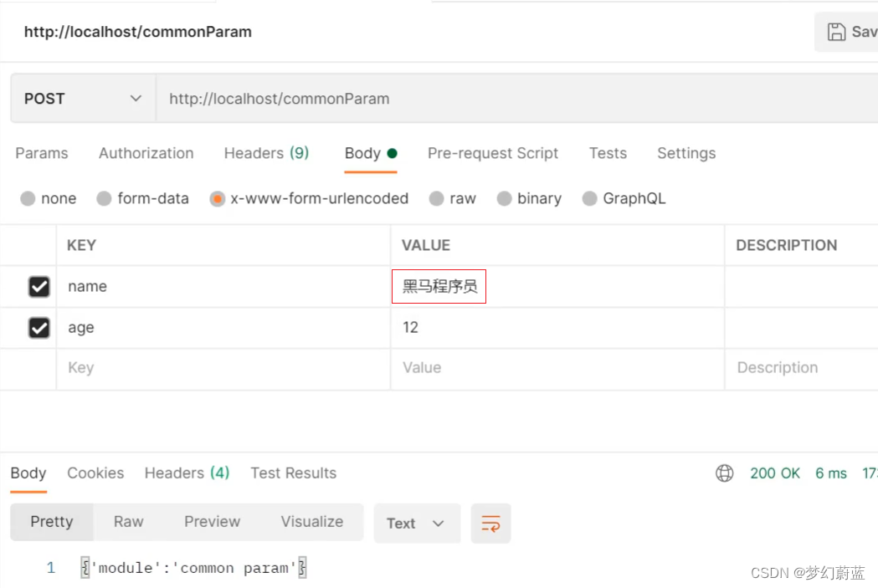Screen dimensions: 878x588
Task: Open the response Headers (4) tab
Action: tap(187, 473)
